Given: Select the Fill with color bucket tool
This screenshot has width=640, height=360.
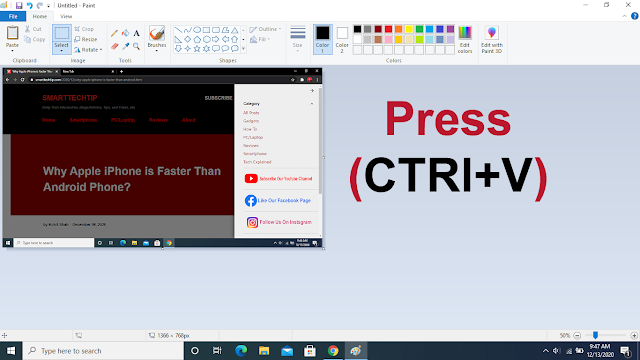Looking at the screenshot, I should 125,33.
